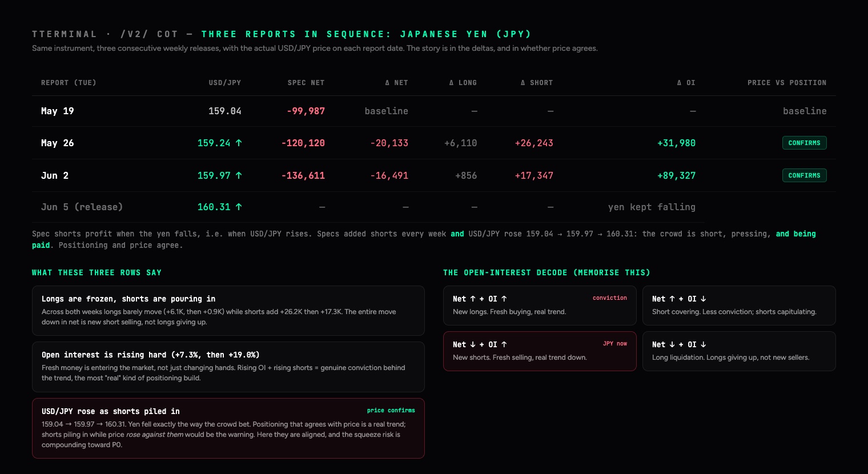The image size is (868, 474).
Task: Click the 'price confirms' tag
Action: (391, 411)
